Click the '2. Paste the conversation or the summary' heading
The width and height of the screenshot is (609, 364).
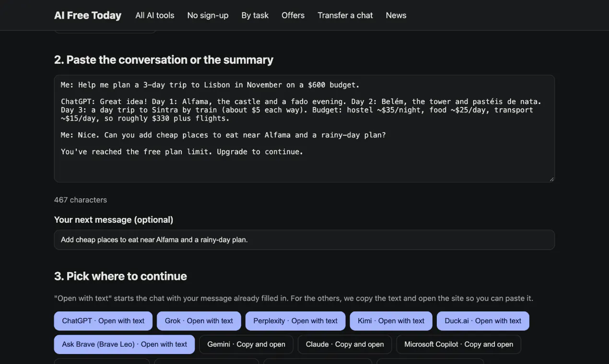click(x=164, y=60)
